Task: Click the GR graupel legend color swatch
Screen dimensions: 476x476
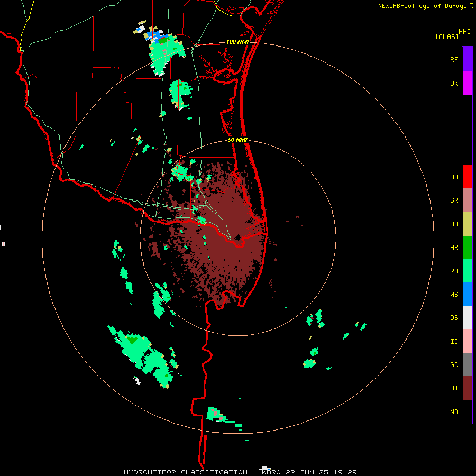Action: 467,200
